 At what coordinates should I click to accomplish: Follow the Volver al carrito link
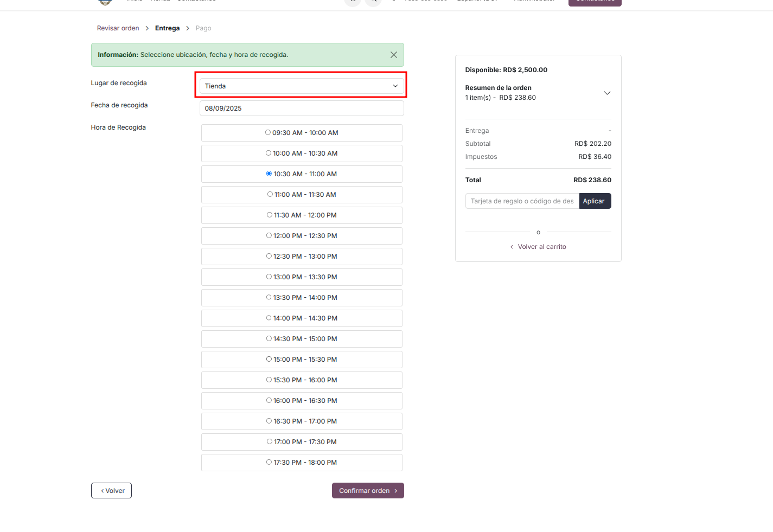[541, 247]
